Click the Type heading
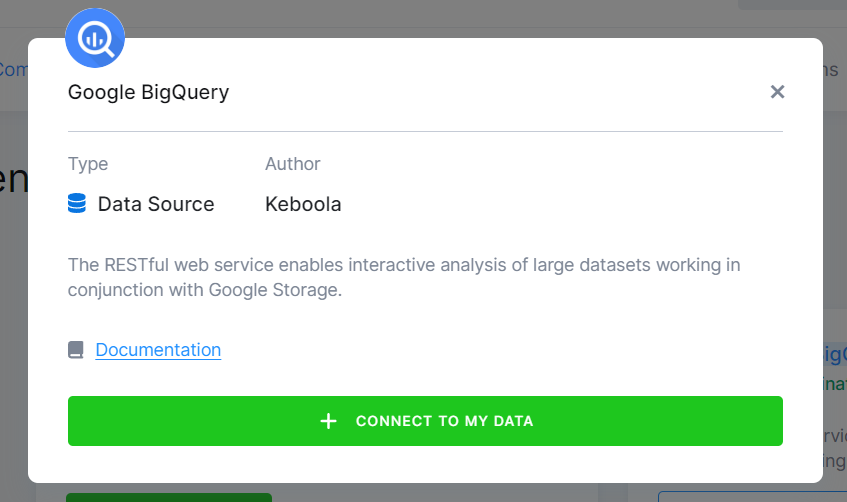This screenshot has height=502, width=847. 88,164
